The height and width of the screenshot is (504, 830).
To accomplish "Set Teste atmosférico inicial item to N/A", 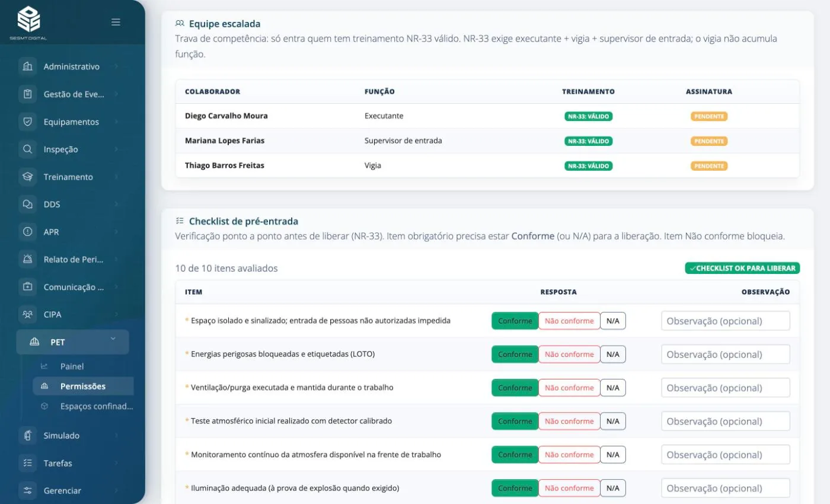I will [613, 421].
